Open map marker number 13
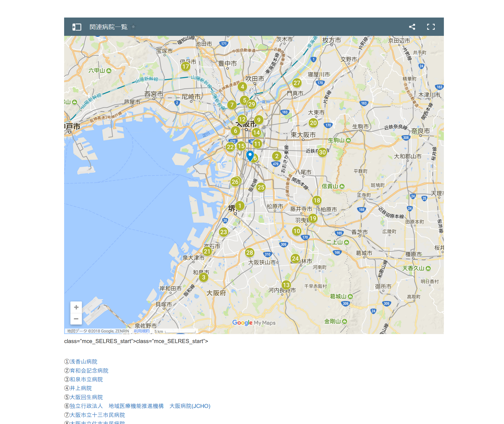 [286, 285]
